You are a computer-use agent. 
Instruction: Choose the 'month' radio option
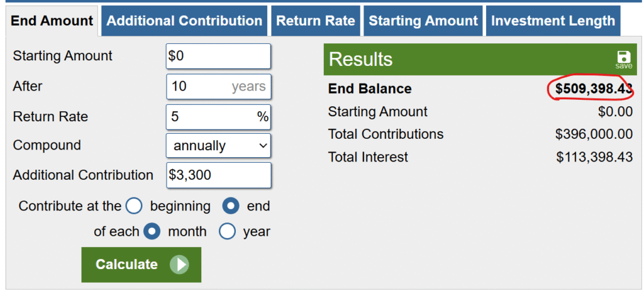152,231
